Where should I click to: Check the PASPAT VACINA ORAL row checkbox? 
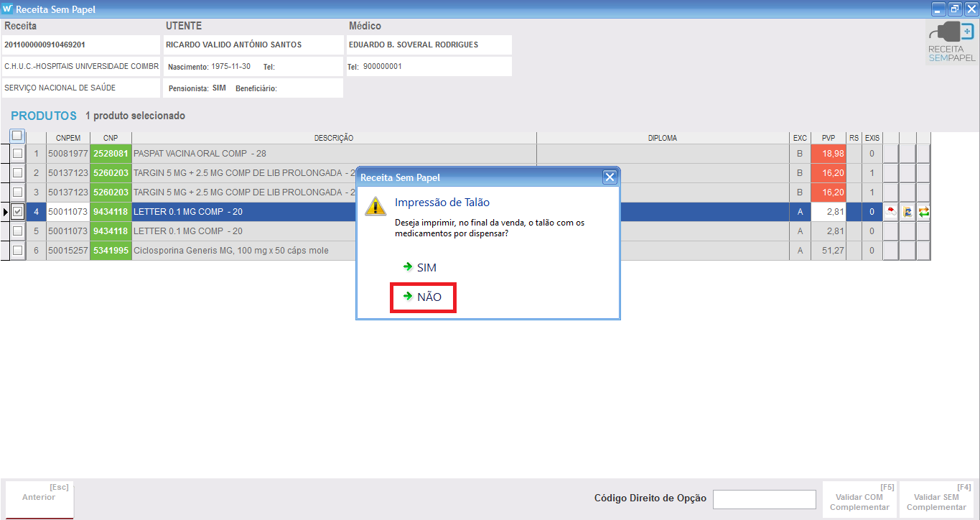18,154
